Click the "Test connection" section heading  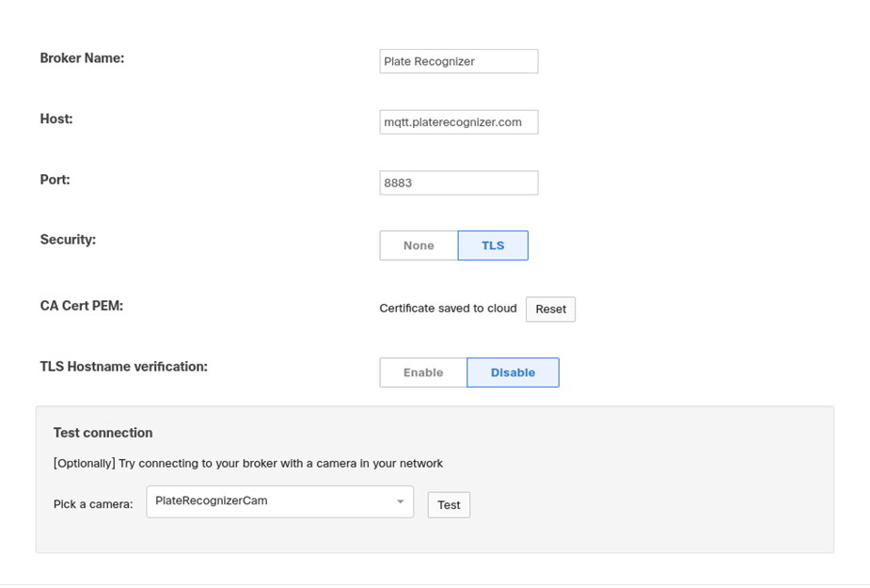[103, 433]
